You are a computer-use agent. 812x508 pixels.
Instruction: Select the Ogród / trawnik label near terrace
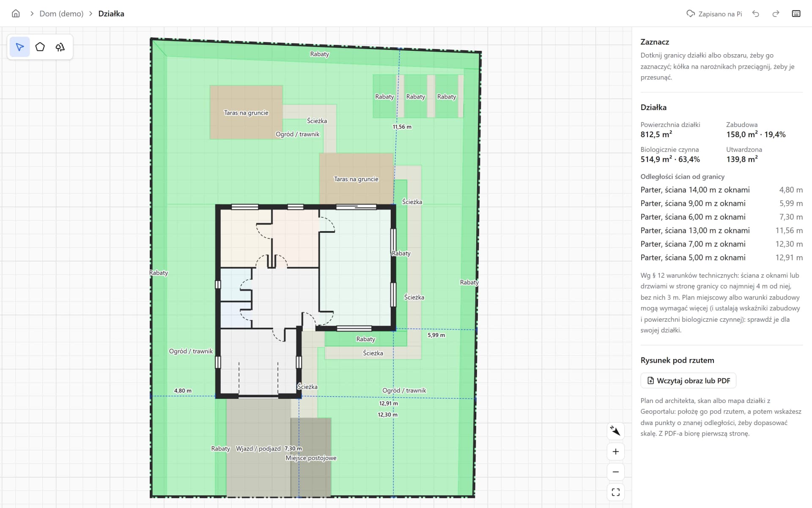point(297,134)
